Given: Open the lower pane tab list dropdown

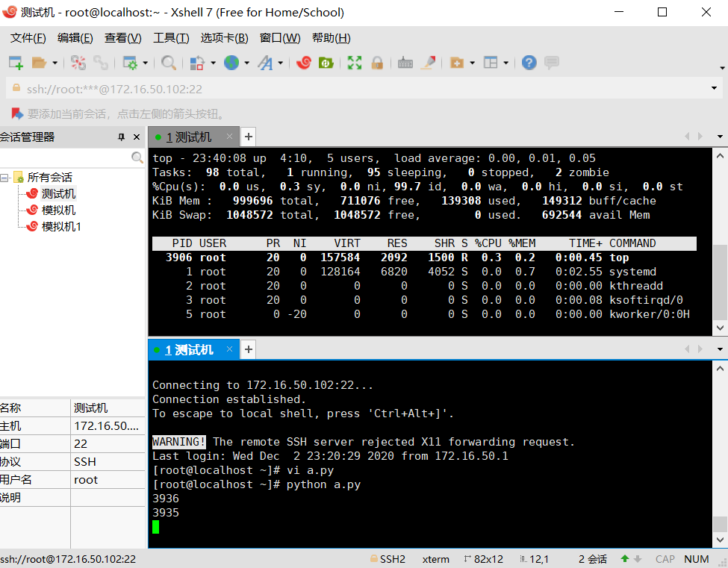Looking at the screenshot, I should [720, 349].
